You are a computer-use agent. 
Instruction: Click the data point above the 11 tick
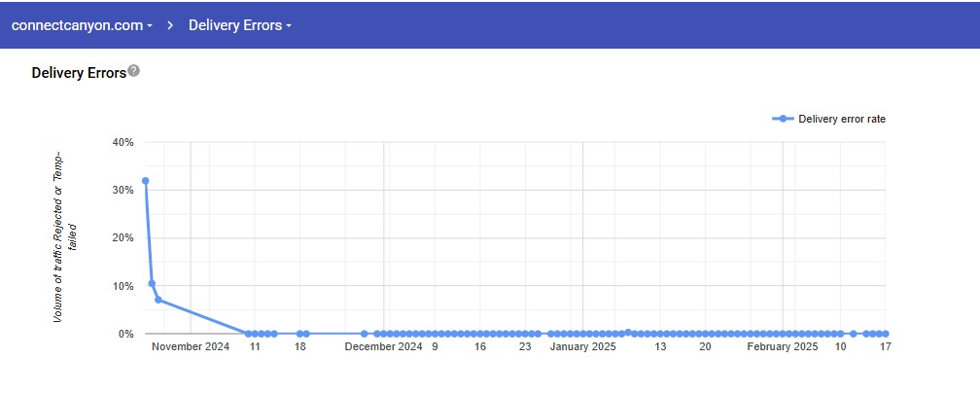pyautogui.click(x=254, y=334)
